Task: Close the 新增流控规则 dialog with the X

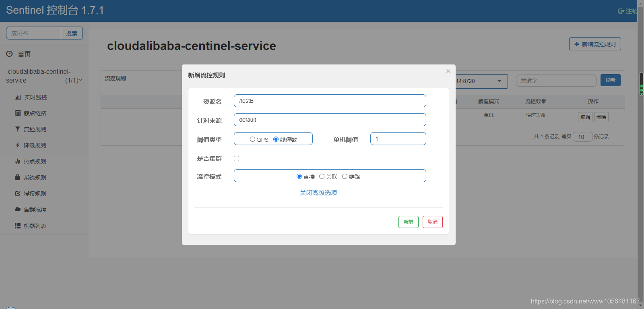Action: pos(448,71)
